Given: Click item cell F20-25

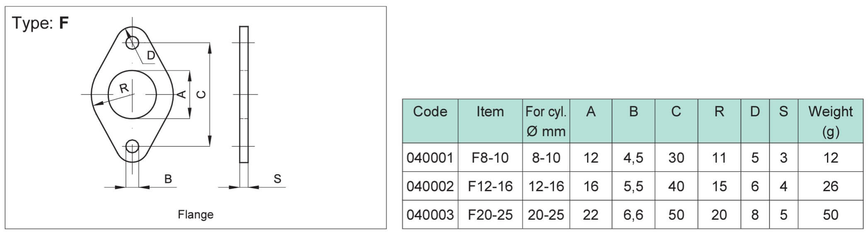Looking at the screenshot, I should (x=490, y=215).
